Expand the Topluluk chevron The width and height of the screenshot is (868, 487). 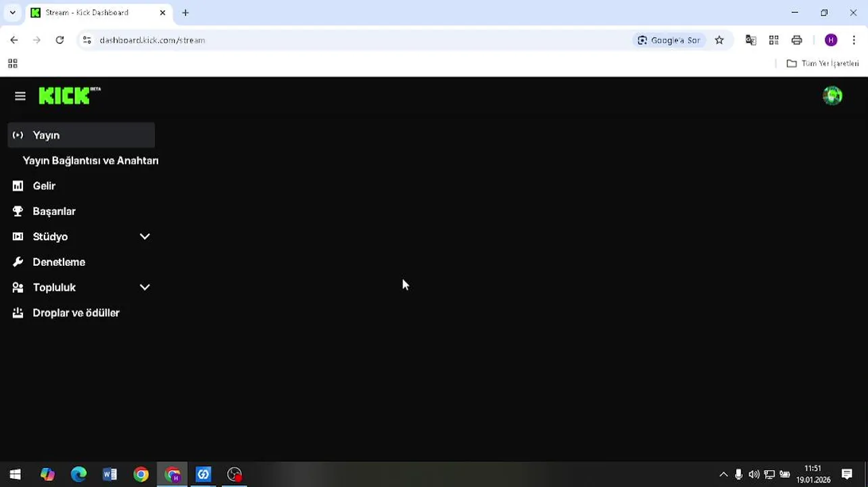145,287
